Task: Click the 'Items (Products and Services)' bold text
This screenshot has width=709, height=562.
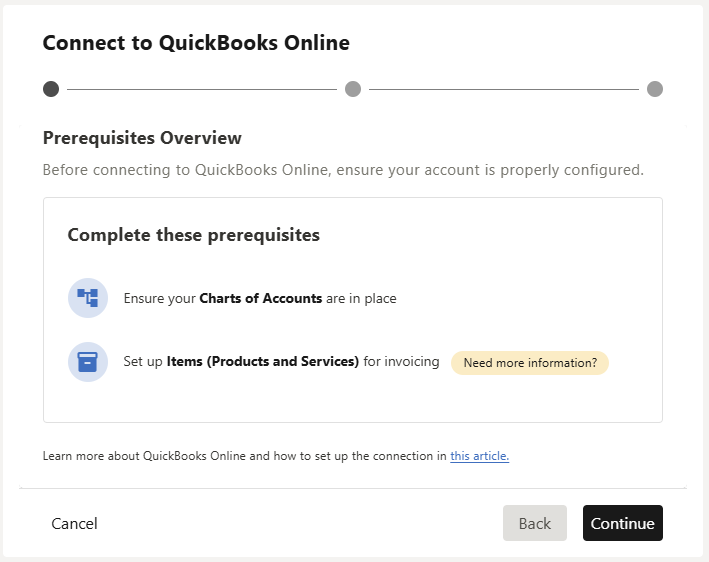Action: tap(262, 362)
